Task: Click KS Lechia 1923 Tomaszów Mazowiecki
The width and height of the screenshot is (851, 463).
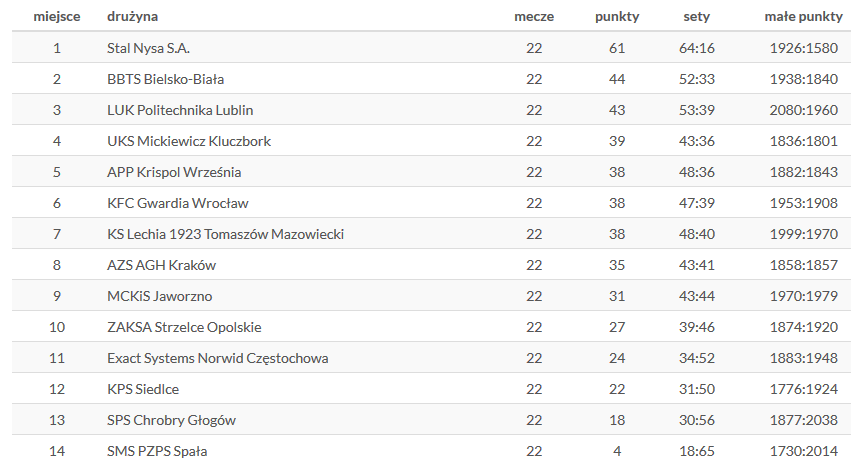Action: (x=225, y=234)
